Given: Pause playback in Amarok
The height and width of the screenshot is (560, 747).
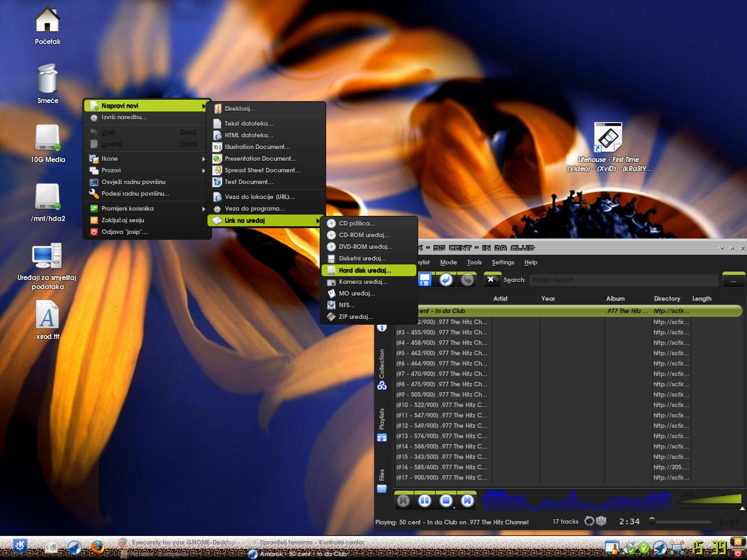Looking at the screenshot, I should click(x=425, y=500).
